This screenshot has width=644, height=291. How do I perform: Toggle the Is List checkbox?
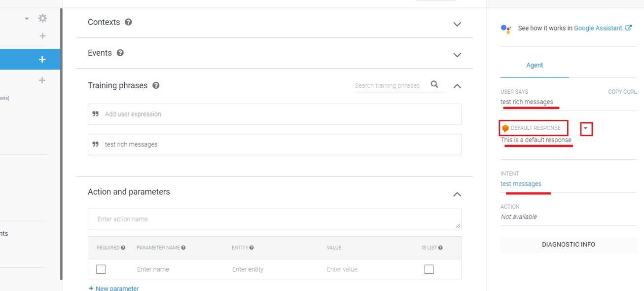429,269
